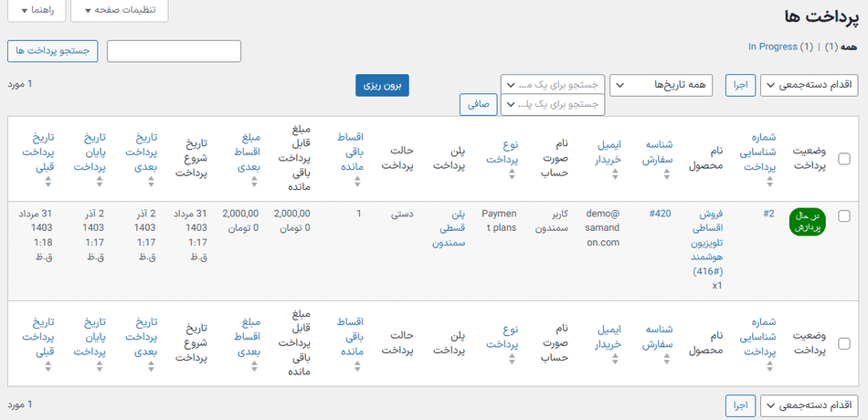Click sort arrows on footer اقساط باقی مانده
Image resolution: width=868 pixels, height=420 pixels.
coord(357,366)
